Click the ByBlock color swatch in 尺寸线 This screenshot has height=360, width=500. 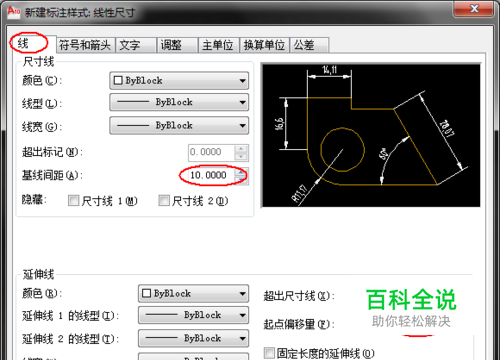tap(118, 80)
